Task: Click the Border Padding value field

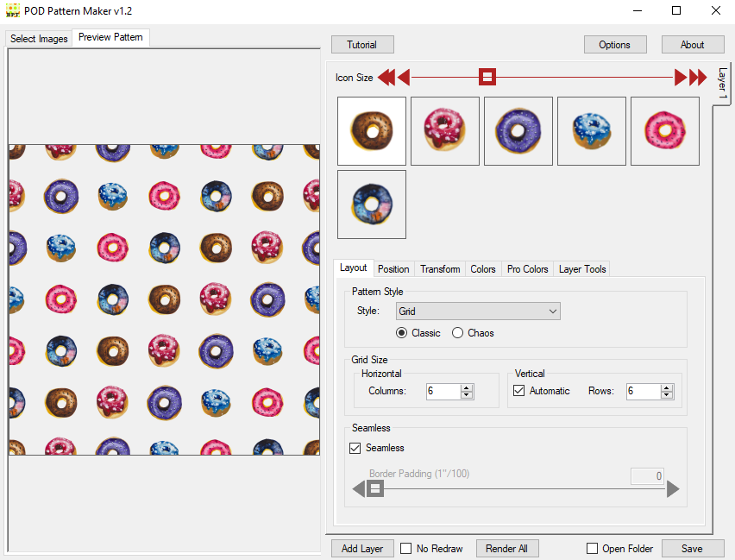Action: click(x=647, y=476)
